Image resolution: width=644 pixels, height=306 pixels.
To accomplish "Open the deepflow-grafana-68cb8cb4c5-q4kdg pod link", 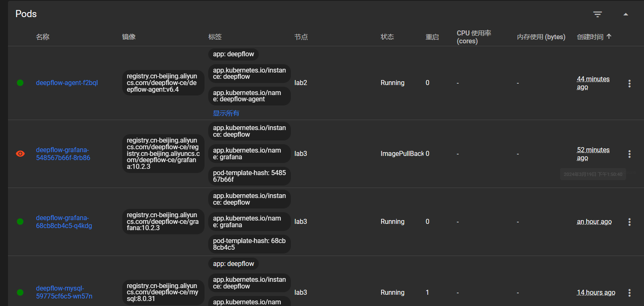I will click(x=64, y=222).
